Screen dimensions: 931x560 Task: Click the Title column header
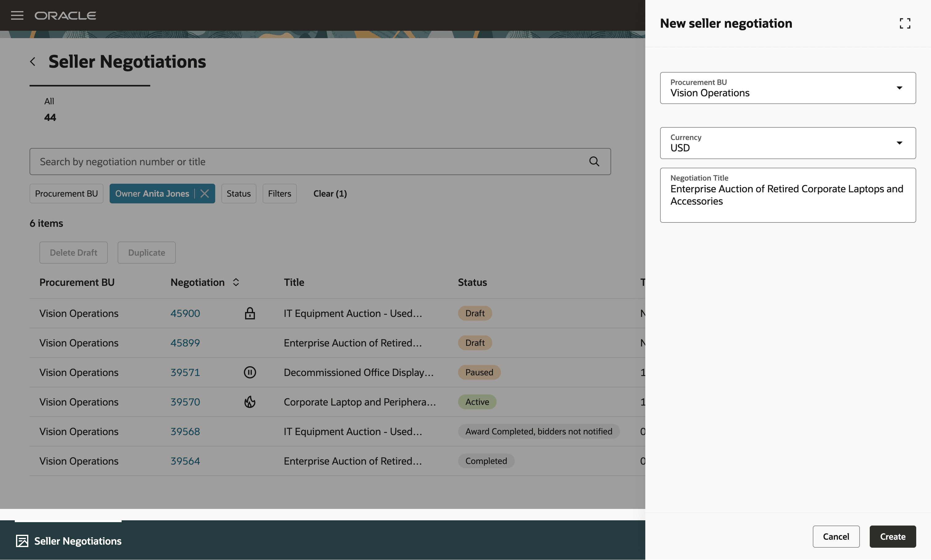(294, 282)
